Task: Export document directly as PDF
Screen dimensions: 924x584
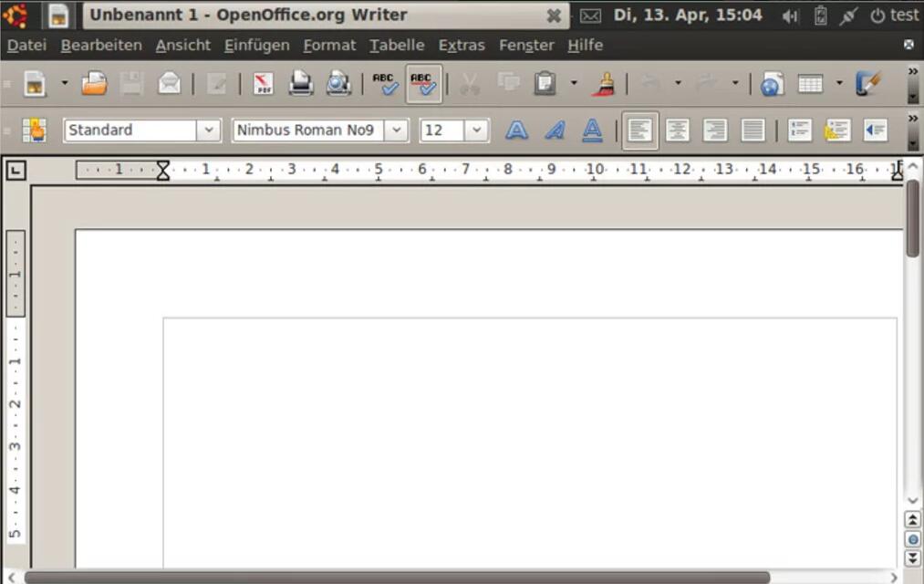Action: (263, 84)
